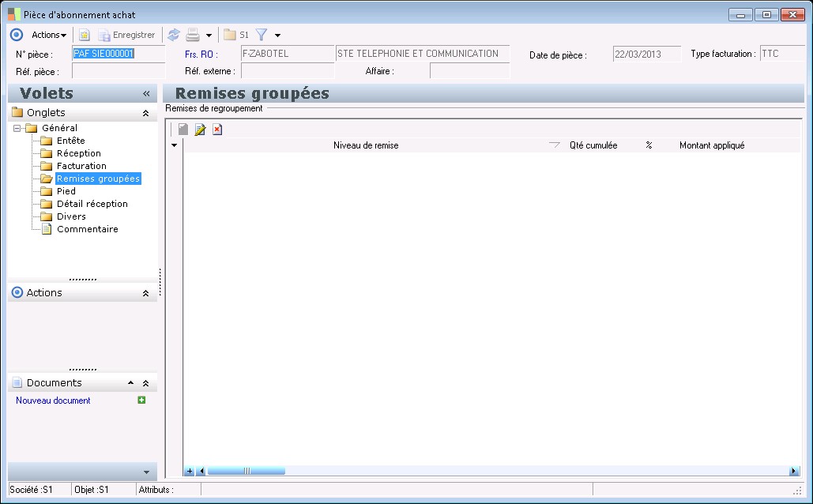Click the Société :S1 status bar entry
Screen dimensions: 813x504
(31, 490)
